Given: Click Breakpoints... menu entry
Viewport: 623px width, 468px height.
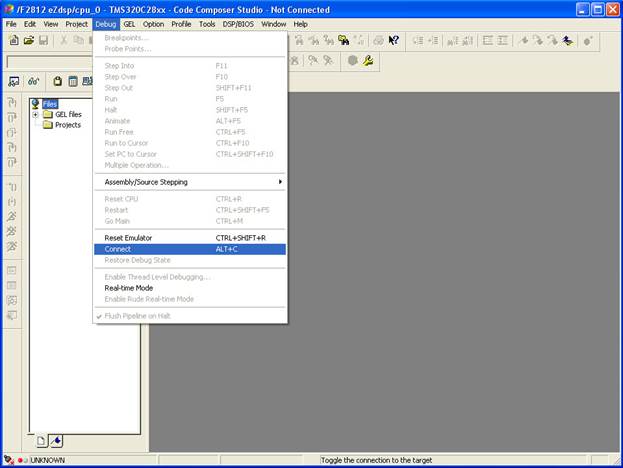Looking at the screenshot, I should [x=190, y=38].
